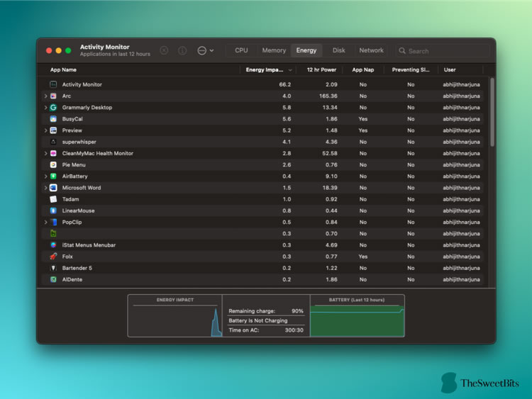Click the Pie Menu app icon
Image resolution: width=532 pixels, height=399 pixels.
click(x=53, y=164)
